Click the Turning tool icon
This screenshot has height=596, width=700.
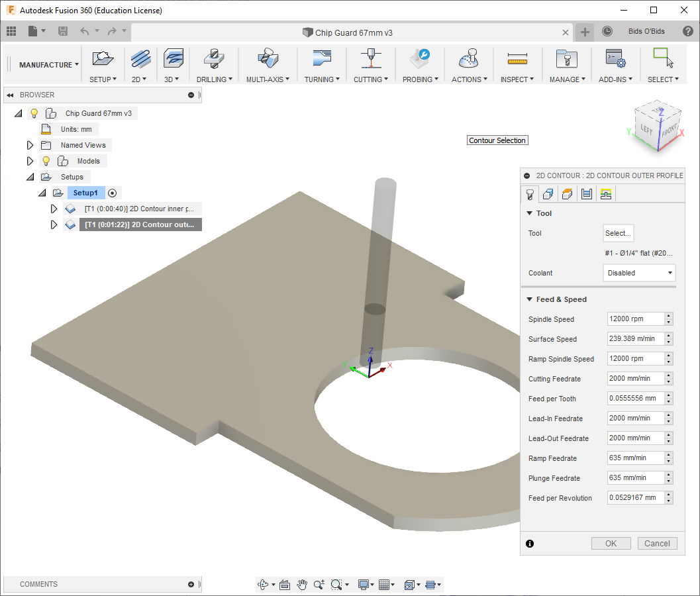click(x=322, y=58)
